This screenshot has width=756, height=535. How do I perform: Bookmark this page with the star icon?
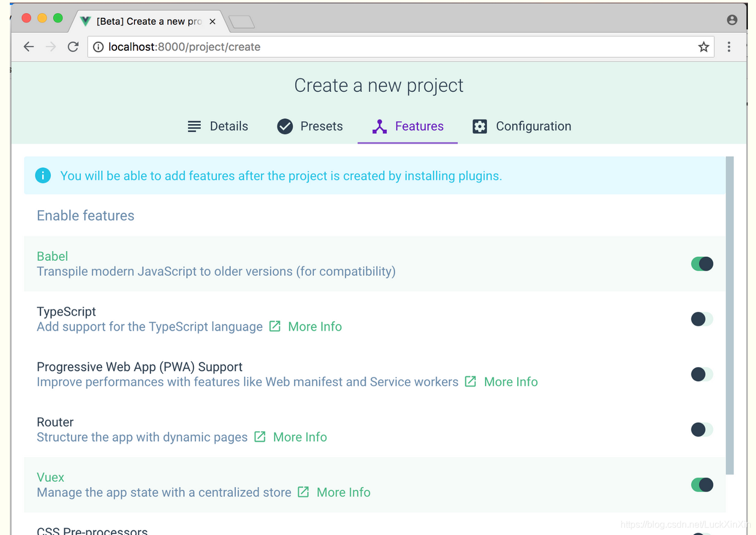click(x=704, y=47)
